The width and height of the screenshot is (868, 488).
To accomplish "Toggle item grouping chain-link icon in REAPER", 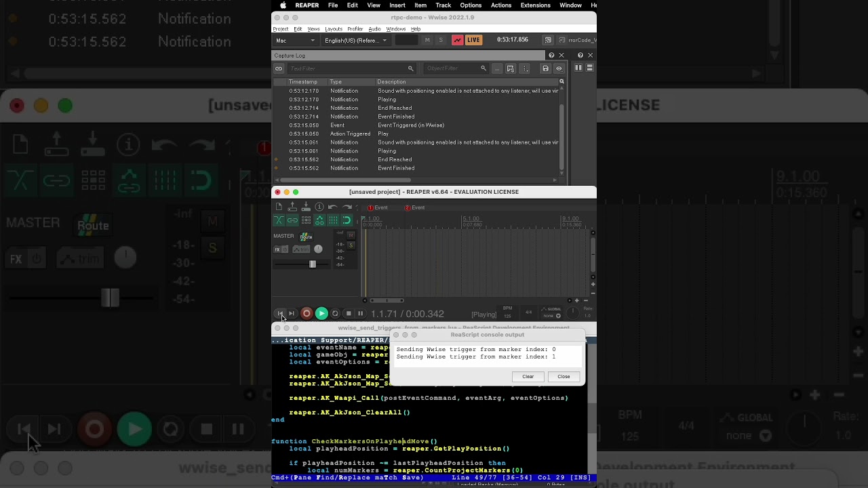I will [x=292, y=220].
